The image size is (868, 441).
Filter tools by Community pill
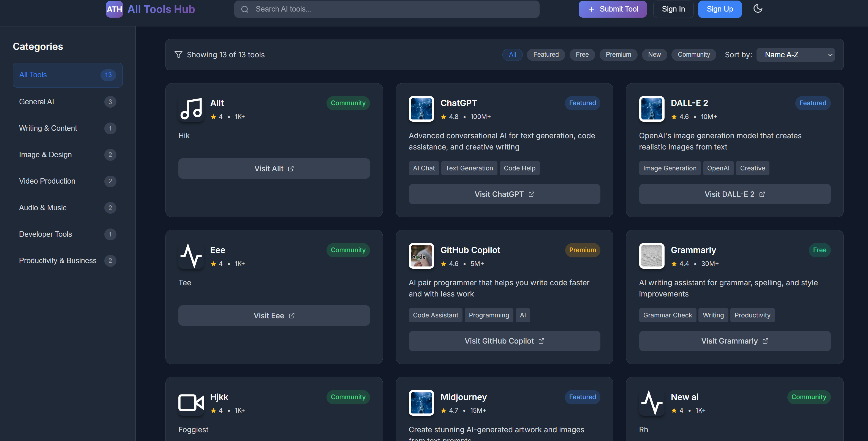pos(693,55)
